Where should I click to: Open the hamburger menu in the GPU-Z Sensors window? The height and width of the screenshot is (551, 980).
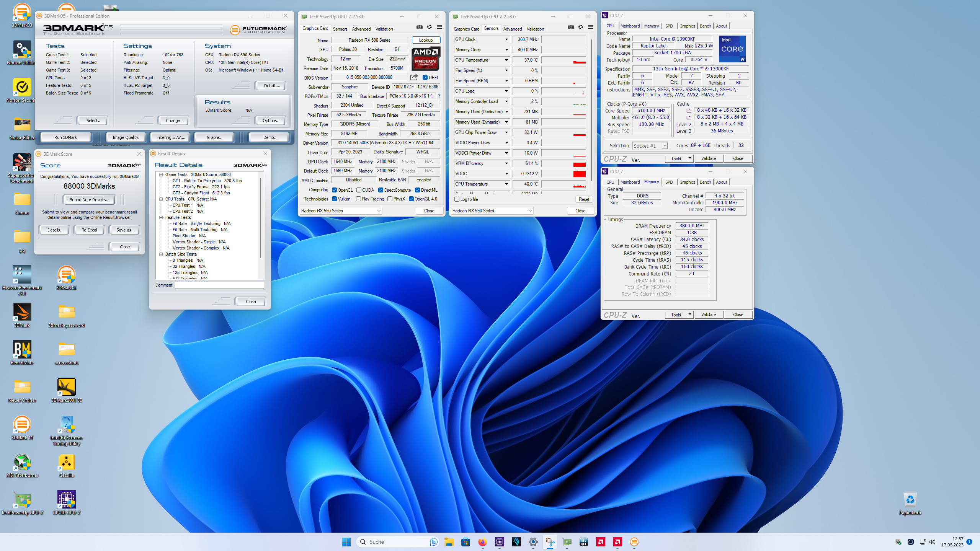click(590, 27)
